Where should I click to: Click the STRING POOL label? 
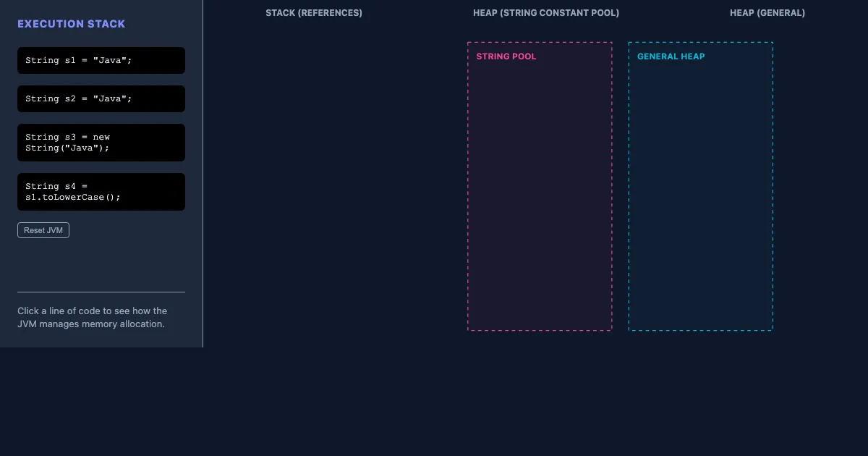(x=506, y=56)
